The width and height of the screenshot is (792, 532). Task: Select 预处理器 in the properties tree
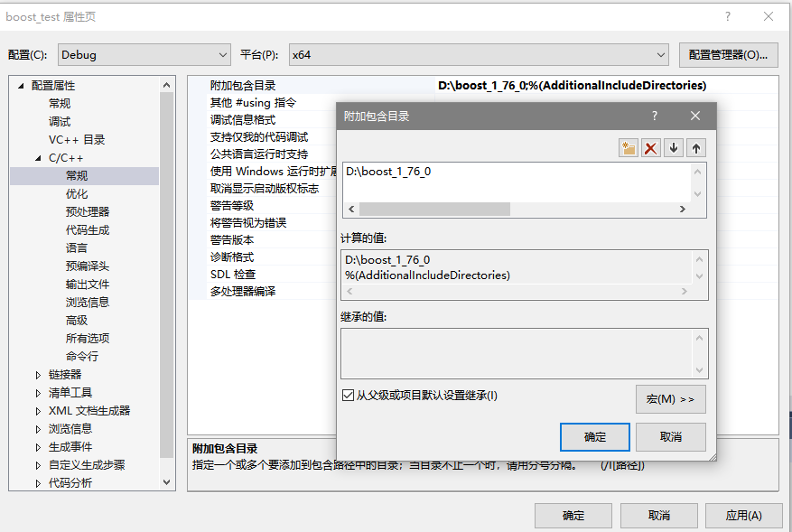point(89,212)
